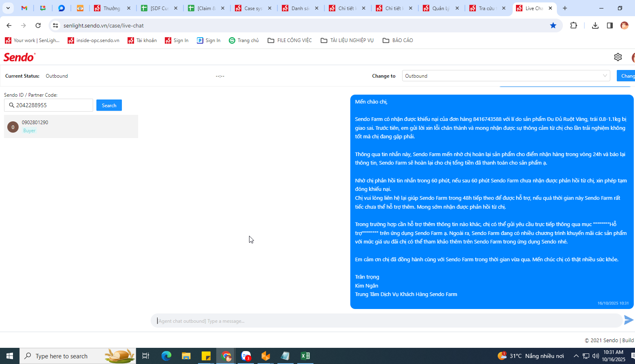Click Chrome icon on taskbar
Image resolution: width=635 pixels, height=364 pixels.
[226, 356]
